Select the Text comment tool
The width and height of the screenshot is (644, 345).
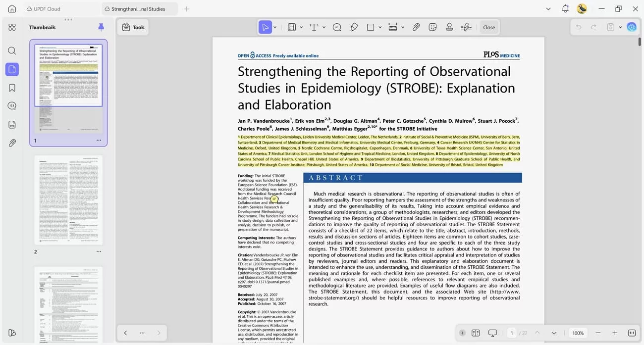[315, 27]
